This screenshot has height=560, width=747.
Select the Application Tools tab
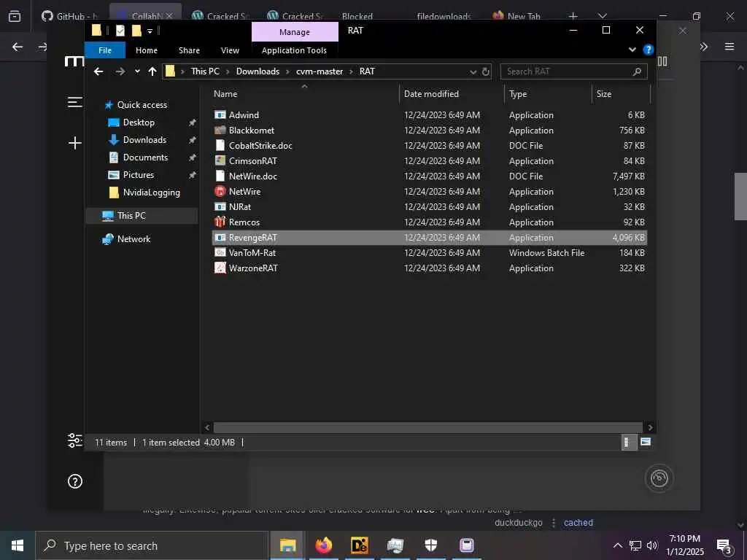point(294,50)
